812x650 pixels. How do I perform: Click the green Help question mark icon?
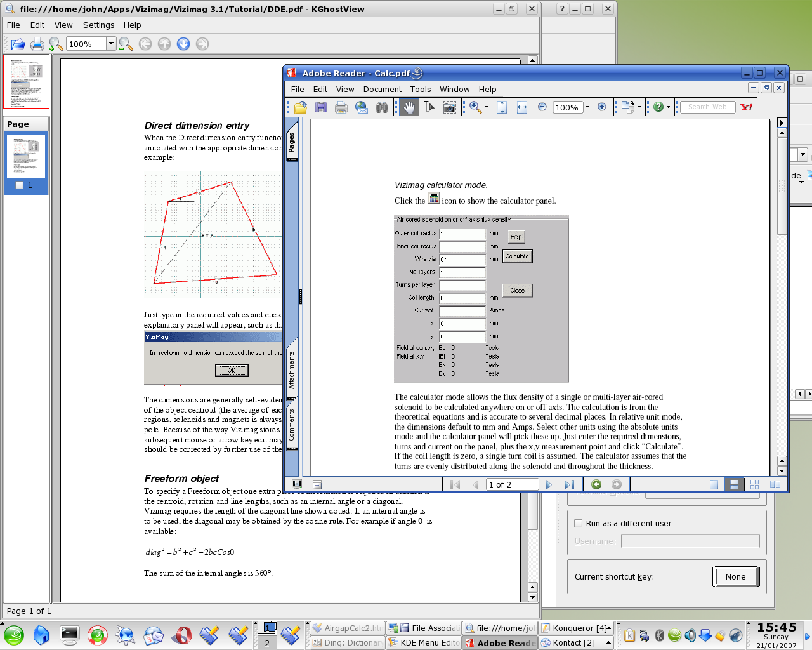pos(658,107)
